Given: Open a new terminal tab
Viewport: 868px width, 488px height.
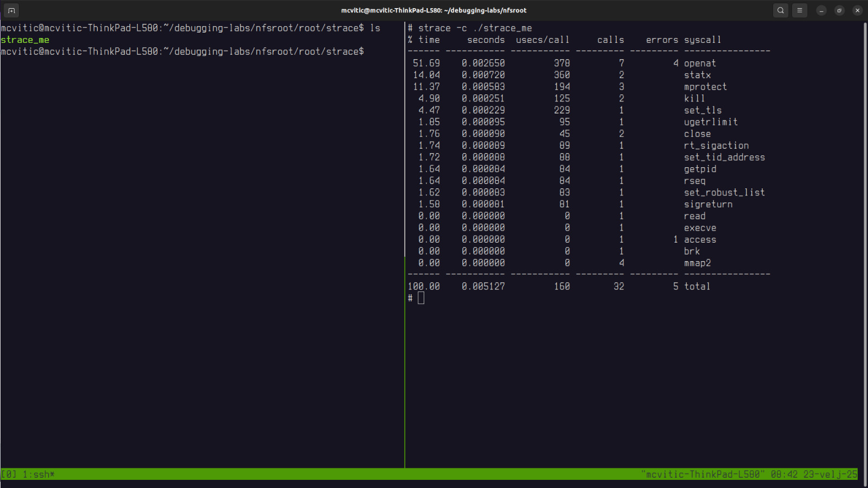Looking at the screenshot, I should point(11,10).
